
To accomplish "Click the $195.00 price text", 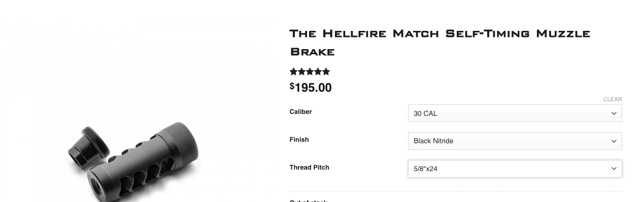I will 311,88.
